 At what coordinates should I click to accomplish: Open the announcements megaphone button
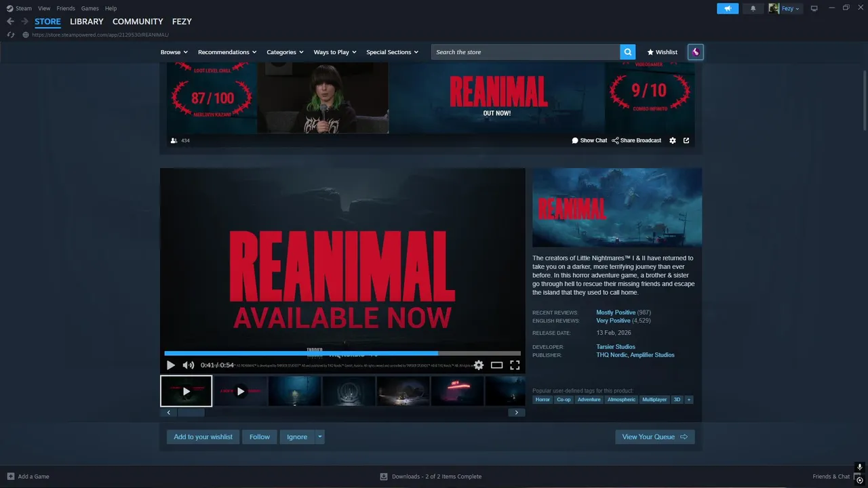coord(728,8)
